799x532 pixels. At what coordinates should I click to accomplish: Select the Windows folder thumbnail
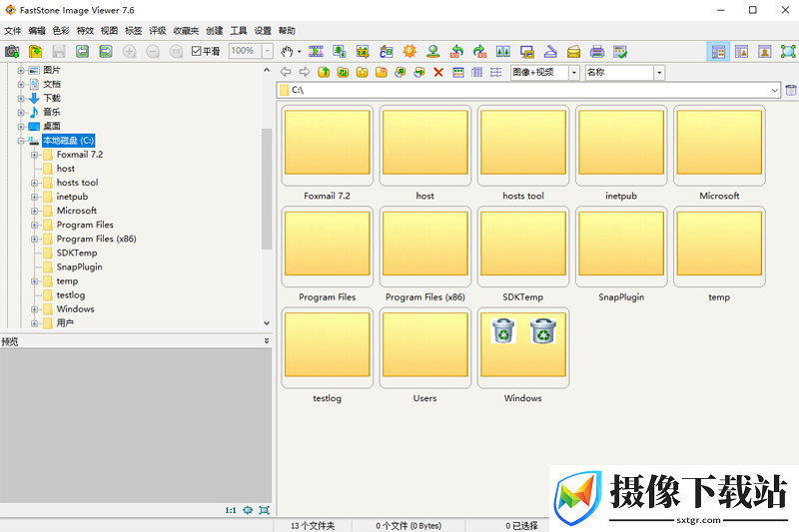click(522, 347)
